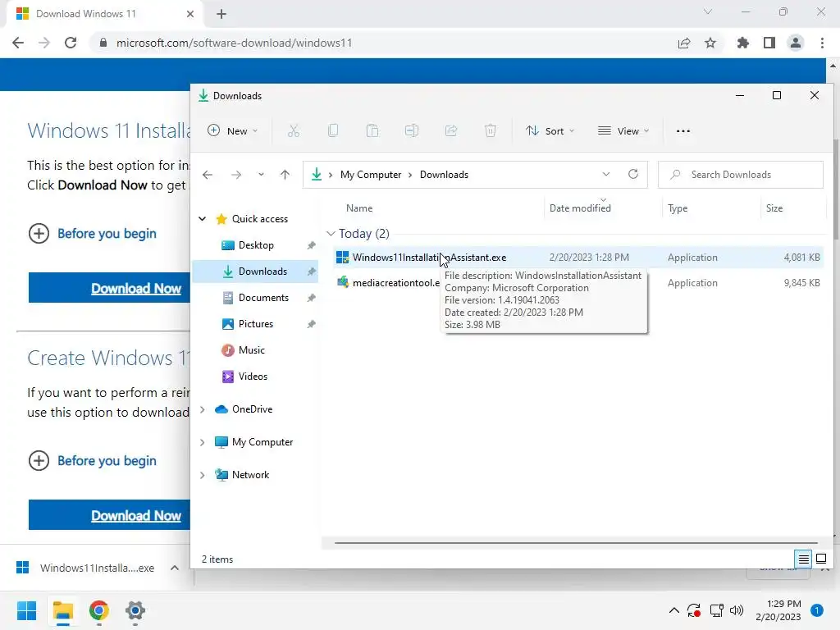
Task: Open Settings gear from taskbar
Action: (x=135, y=610)
